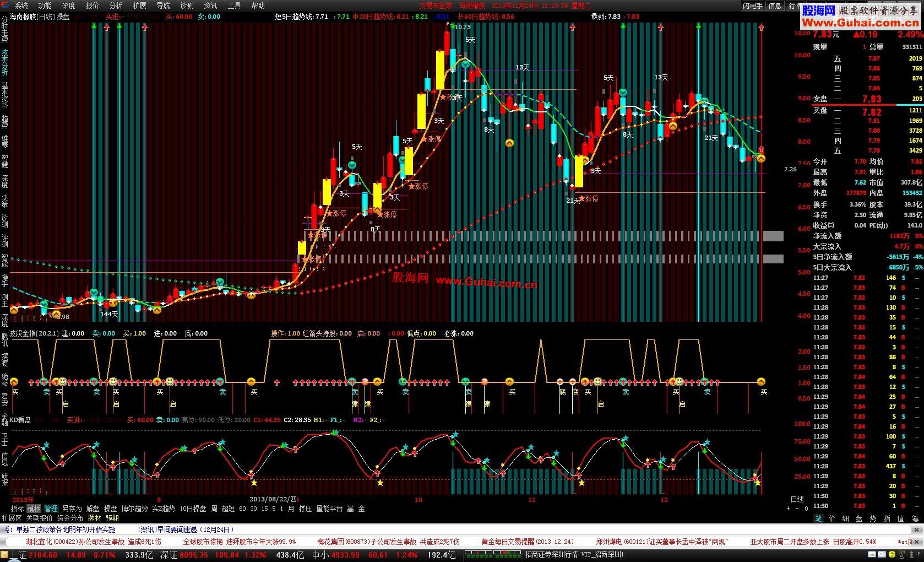Screen dimensions: 924x562
Task: Open the 预期 tab
Action: (112, 518)
